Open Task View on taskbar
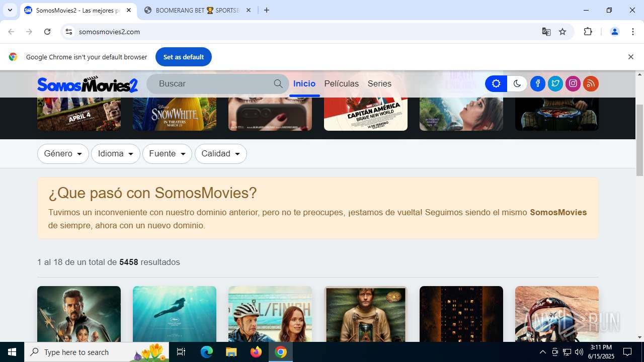The height and width of the screenshot is (362, 644). tap(181, 352)
